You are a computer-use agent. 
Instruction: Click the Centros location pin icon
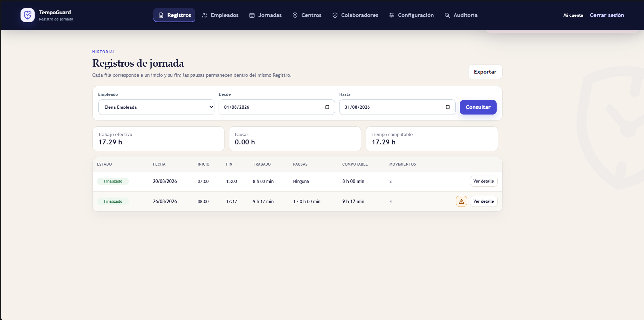pos(295,15)
